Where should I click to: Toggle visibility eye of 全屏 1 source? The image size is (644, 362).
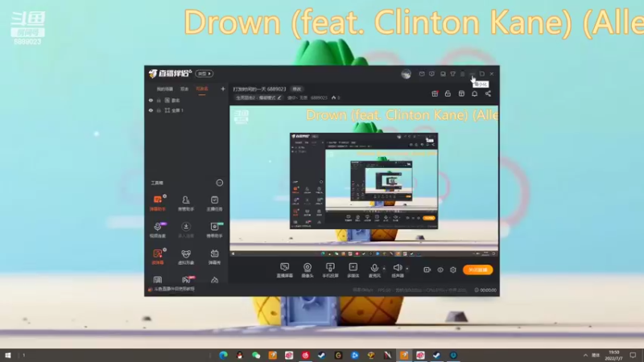click(151, 110)
